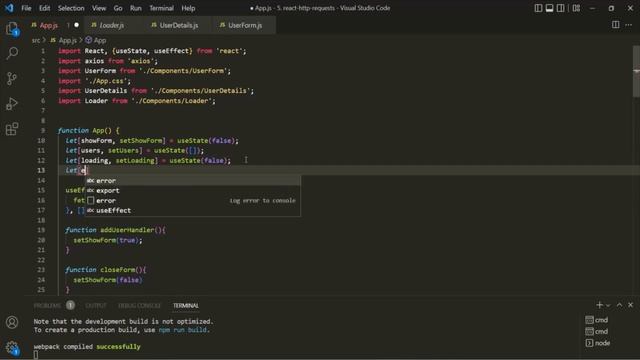The image size is (640, 360).
Task: Open the Accounts menu icon
Action: (12, 322)
